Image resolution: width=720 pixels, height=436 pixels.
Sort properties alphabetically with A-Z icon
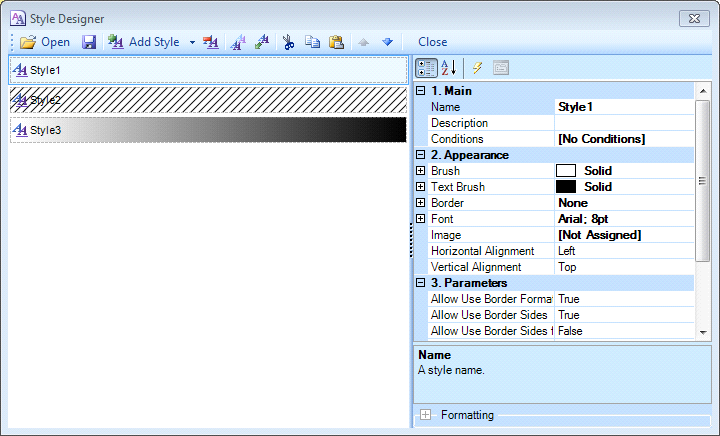[x=449, y=67]
